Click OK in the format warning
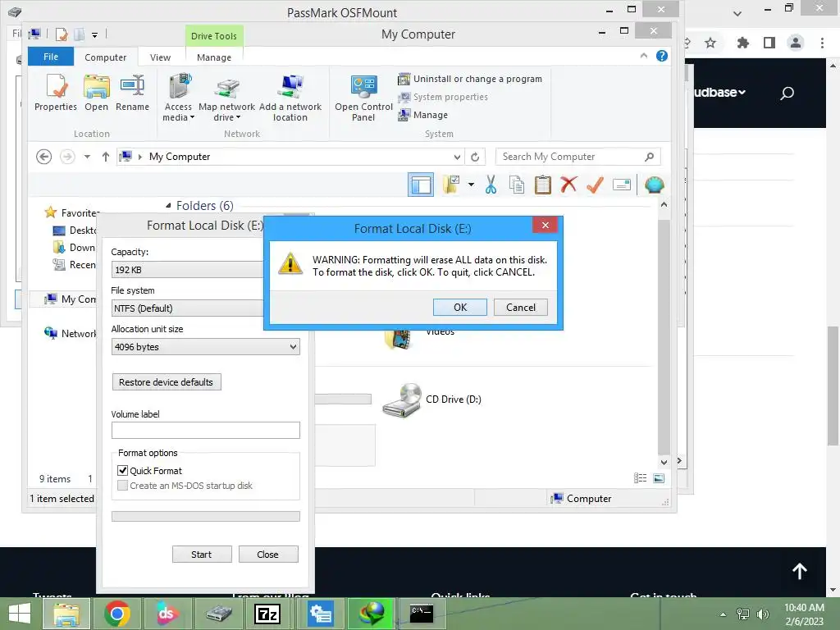This screenshot has height=630, width=840. [x=460, y=308]
